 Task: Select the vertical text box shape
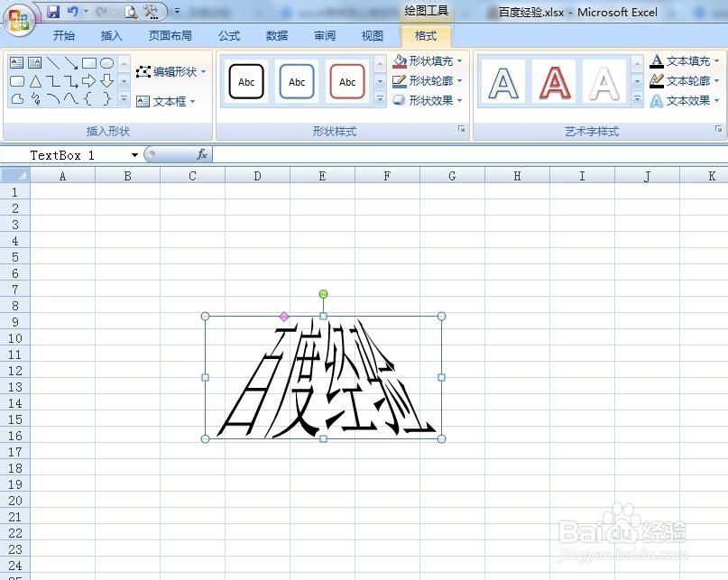click(35, 62)
